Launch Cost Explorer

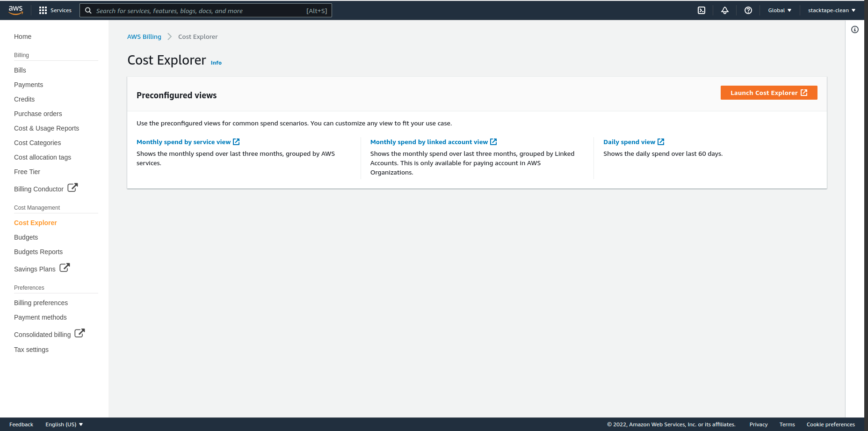(x=769, y=93)
